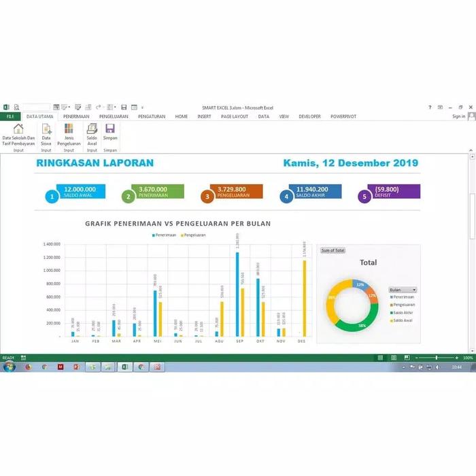This screenshot has width=476, height=476.
Task: Open Ribbon Display Options button
Action: point(441,107)
